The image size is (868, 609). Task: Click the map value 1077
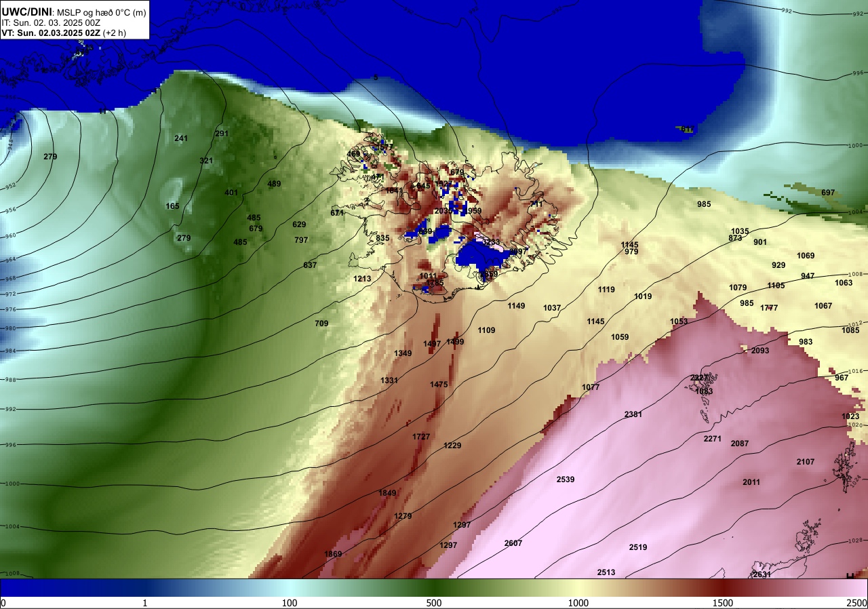coord(591,387)
